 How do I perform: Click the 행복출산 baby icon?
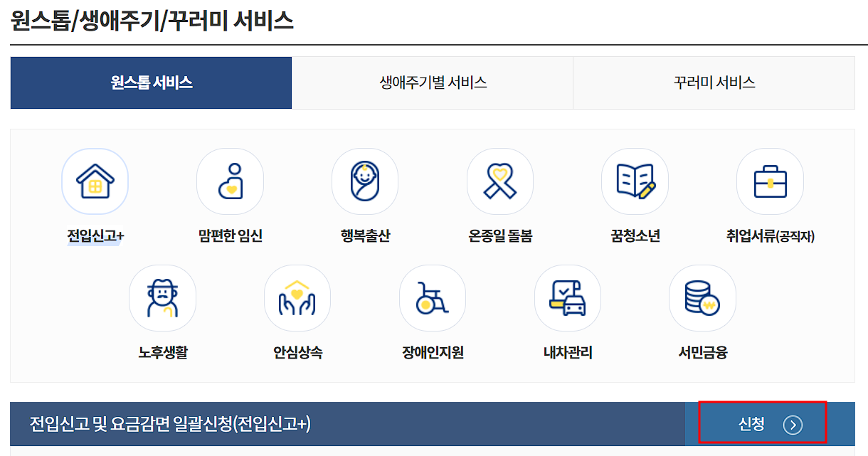click(x=365, y=181)
